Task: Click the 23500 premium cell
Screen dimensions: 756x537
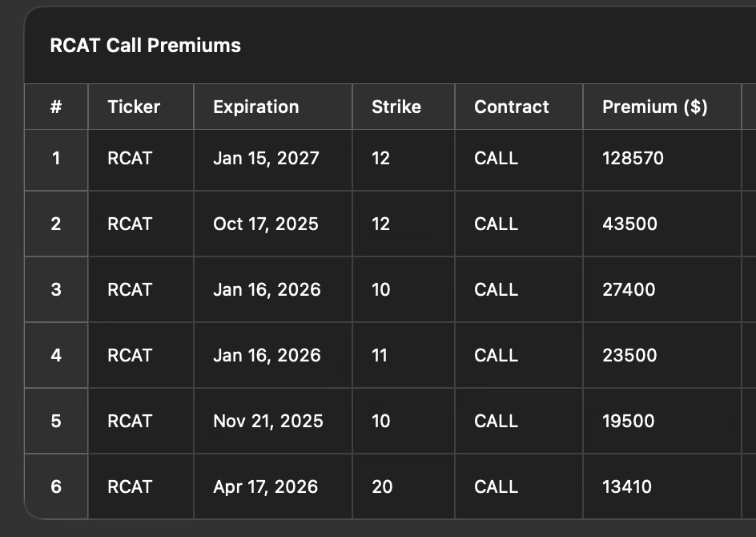Action: point(629,355)
